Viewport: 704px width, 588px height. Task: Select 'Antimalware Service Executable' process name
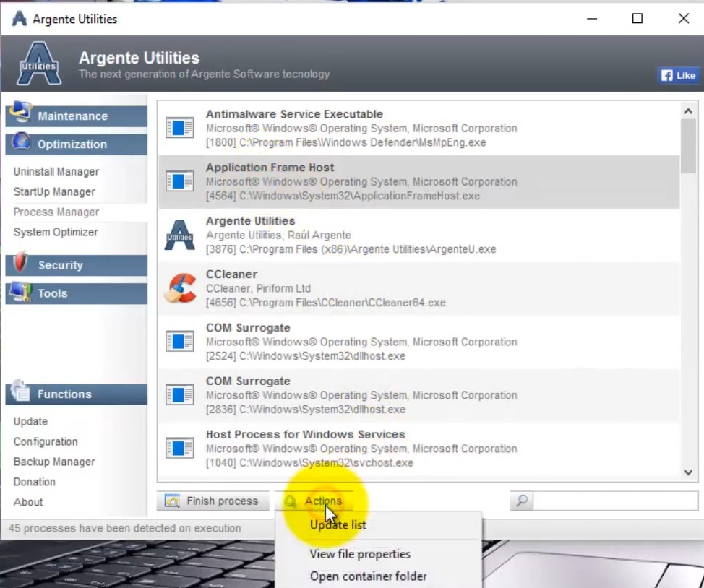click(x=294, y=114)
